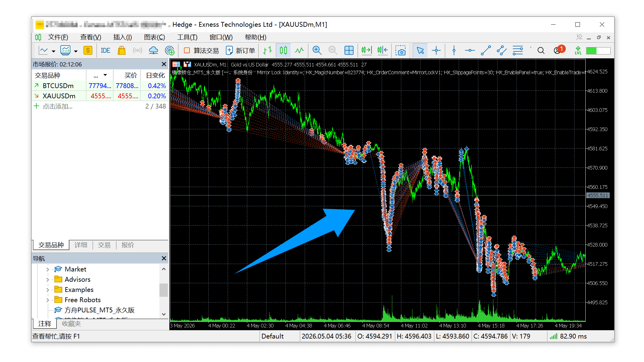
Task: Toggle the pin icon in the menu bar
Action: (x=579, y=37)
